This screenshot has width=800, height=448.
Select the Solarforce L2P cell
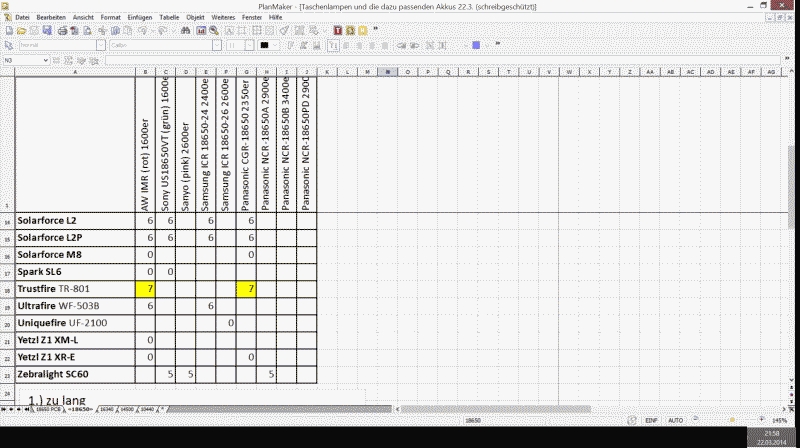pos(75,238)
